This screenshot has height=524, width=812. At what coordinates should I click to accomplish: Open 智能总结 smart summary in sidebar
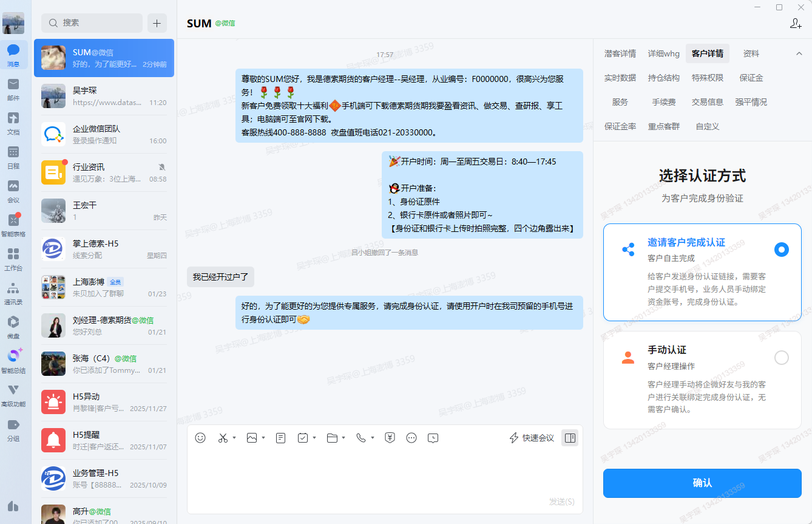[13, 361]
